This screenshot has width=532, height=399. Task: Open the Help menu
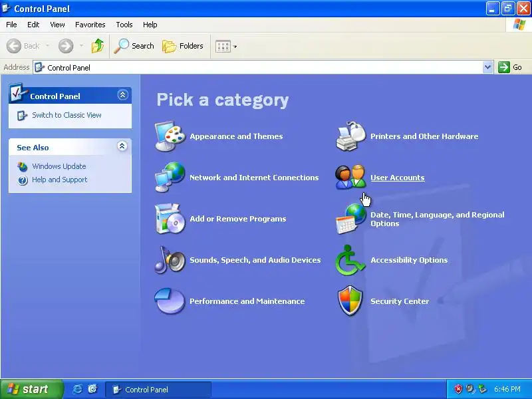coord(150,25)
